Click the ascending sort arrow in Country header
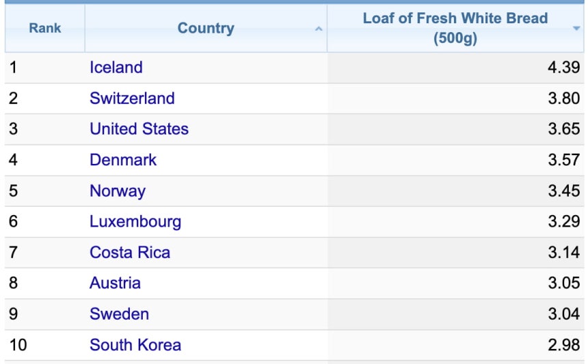Screen dimensions: 588x364 click(x=319, y=29)
